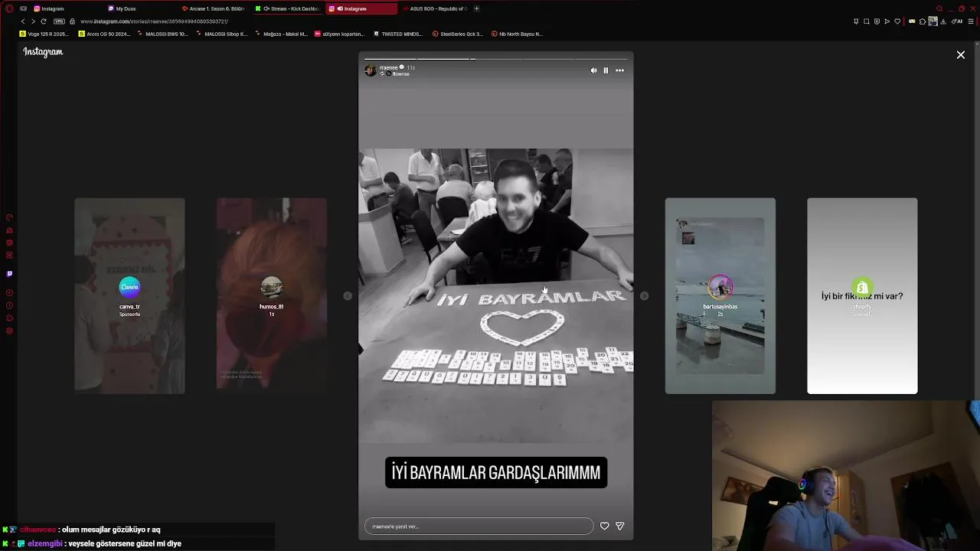Open the Nb North Bayou N bookmark
Screen dimensions: 980x551
[517, 34]
